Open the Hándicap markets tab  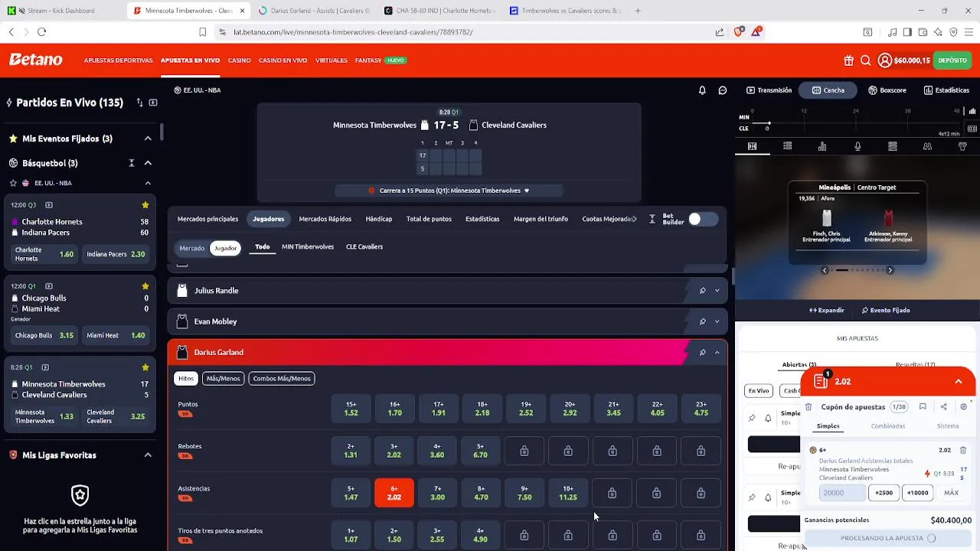pos(379,219)
